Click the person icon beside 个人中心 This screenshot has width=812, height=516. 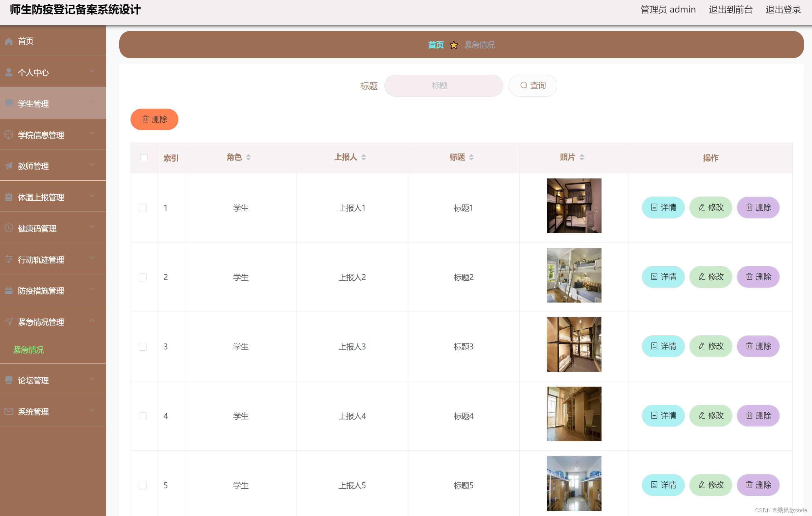coord(9,72)
